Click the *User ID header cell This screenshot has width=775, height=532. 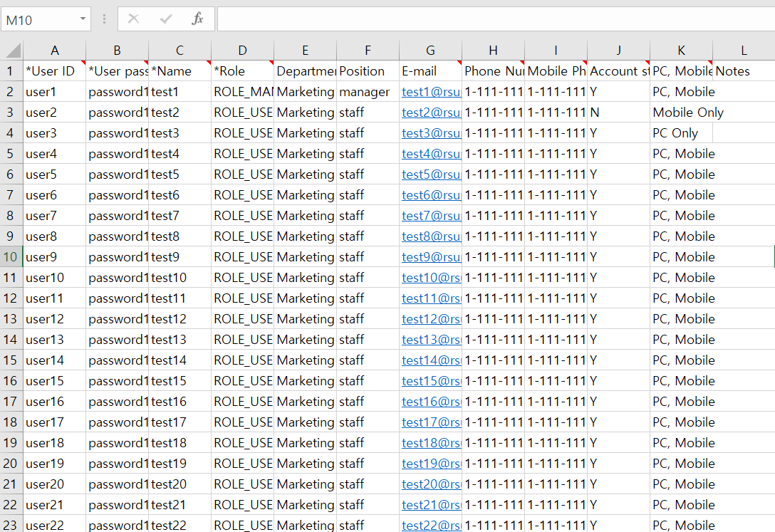click(x=54, y=71)
